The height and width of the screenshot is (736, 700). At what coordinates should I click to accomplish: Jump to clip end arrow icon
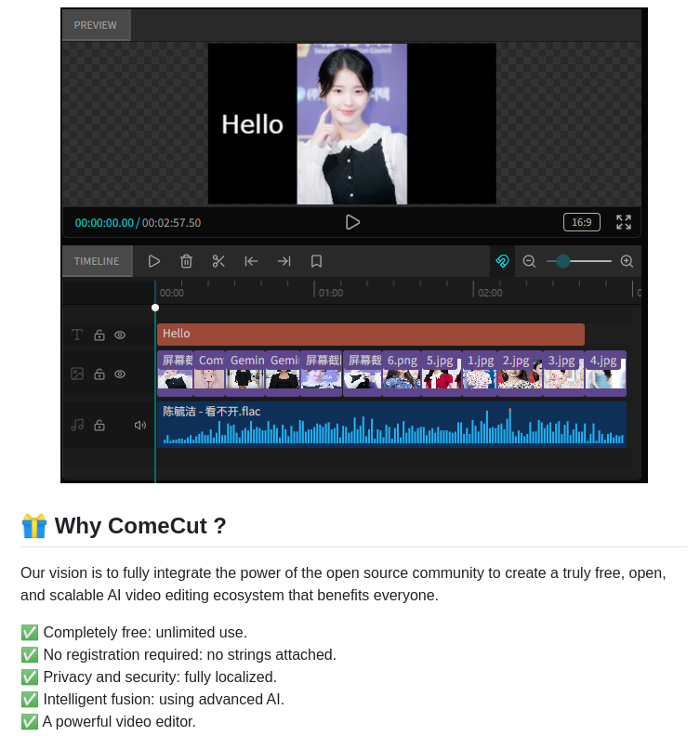point(284,261)
